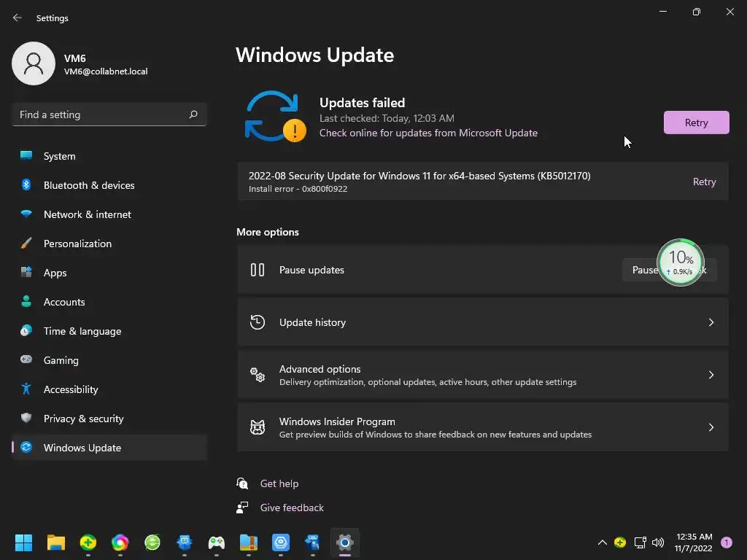Click the Pause for 1 week button
The height and width of the screenshot is (560, 747).
(670, 270)
